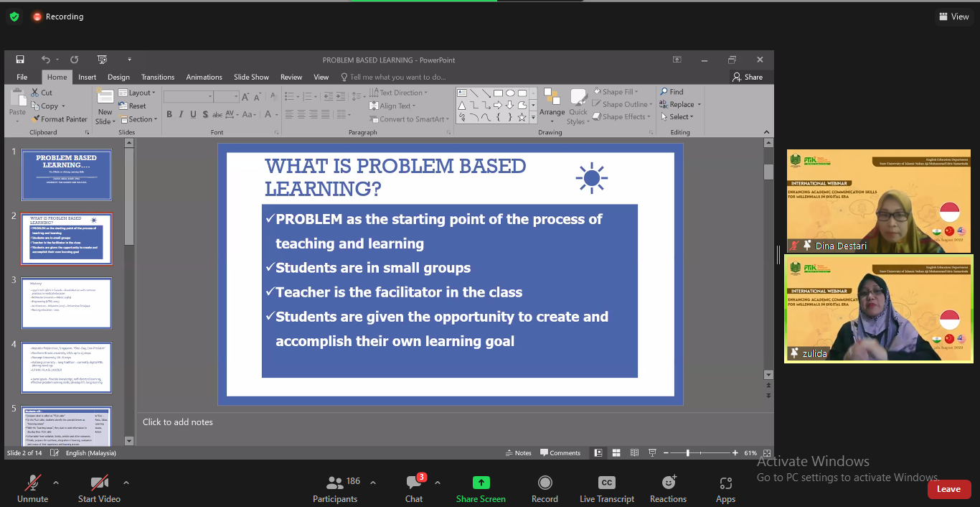This screenshot has height=507, width=980.
Task: Open Zoom Apps icon
Action: (x=725, y=489)
